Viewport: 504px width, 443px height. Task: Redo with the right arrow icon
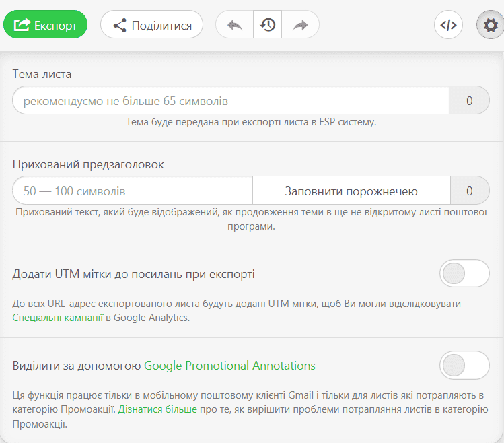click(x=300, y=25)
